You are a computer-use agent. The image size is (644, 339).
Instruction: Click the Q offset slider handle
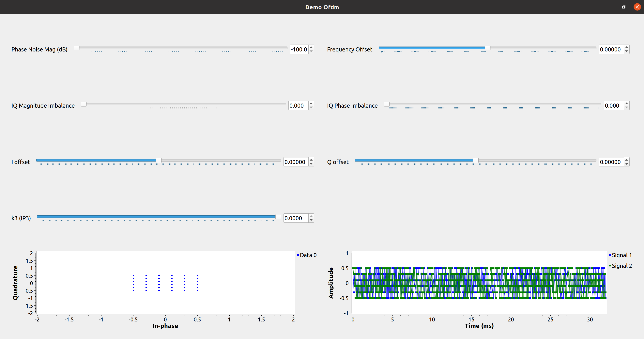point(476,160)
